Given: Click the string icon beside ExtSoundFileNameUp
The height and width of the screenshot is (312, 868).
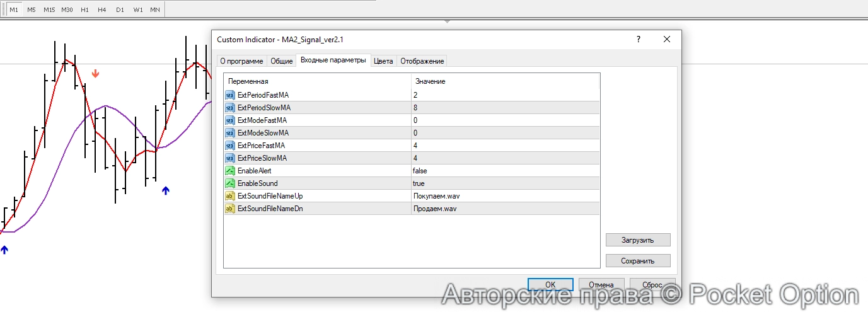Looking at the screenshot, I should 229,195.
